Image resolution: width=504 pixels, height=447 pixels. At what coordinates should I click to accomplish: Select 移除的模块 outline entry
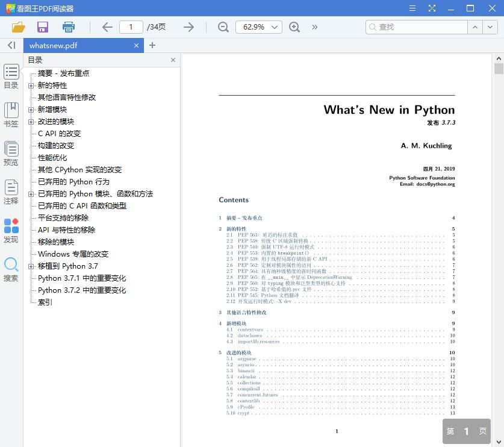pos(56,242)
